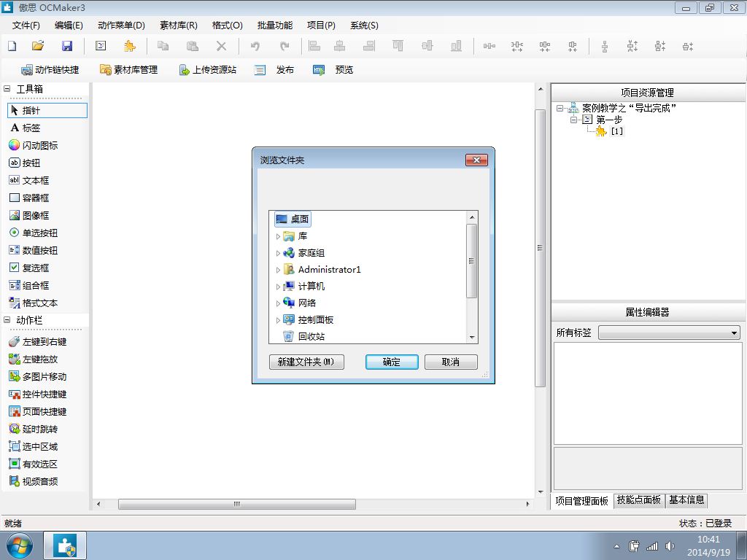The image size is (747, 560).
Task: Switch to the 技能点面板 tab
Action: (x=638, y=499)
